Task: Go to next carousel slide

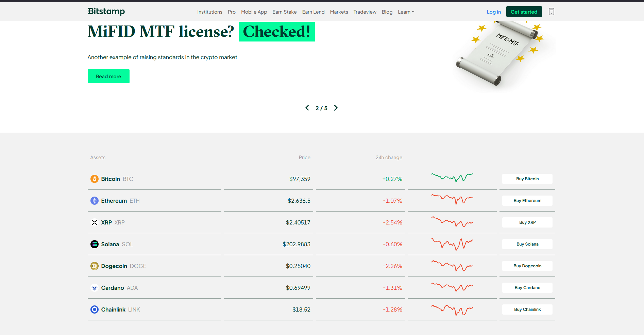Action: pos(336,108)
